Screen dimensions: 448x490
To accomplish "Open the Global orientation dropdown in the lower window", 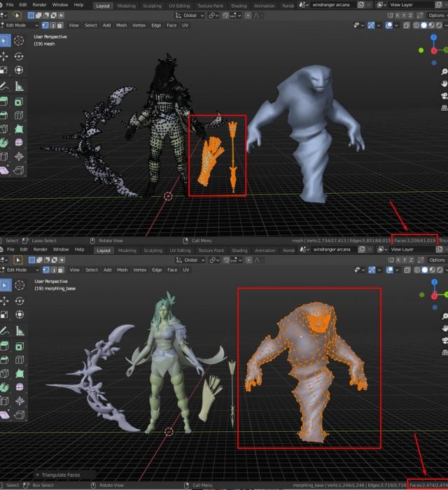I will 189,260.
